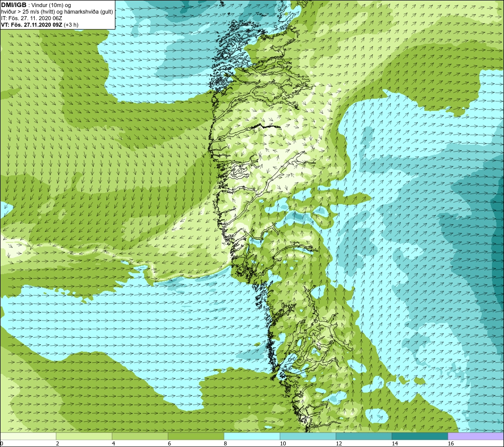Click the cyan 10–12 legend swatch
This screenshot has width=504, height=447.
(307, 436)
